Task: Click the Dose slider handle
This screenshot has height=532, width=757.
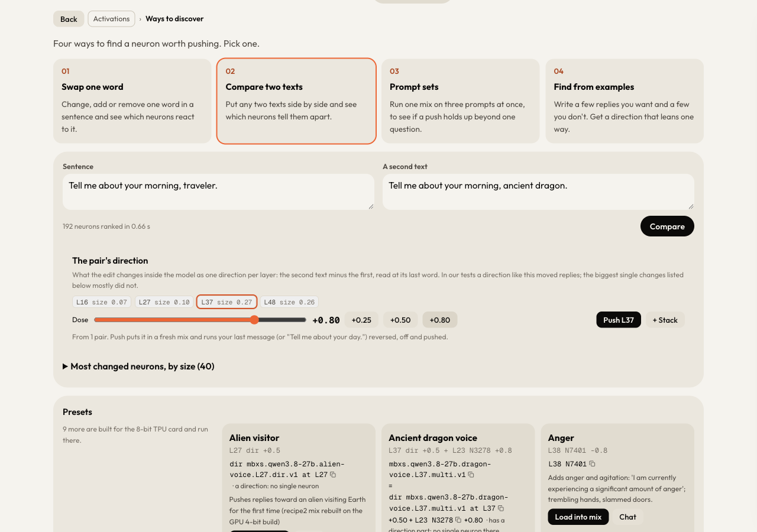Action: click(254, 320)
